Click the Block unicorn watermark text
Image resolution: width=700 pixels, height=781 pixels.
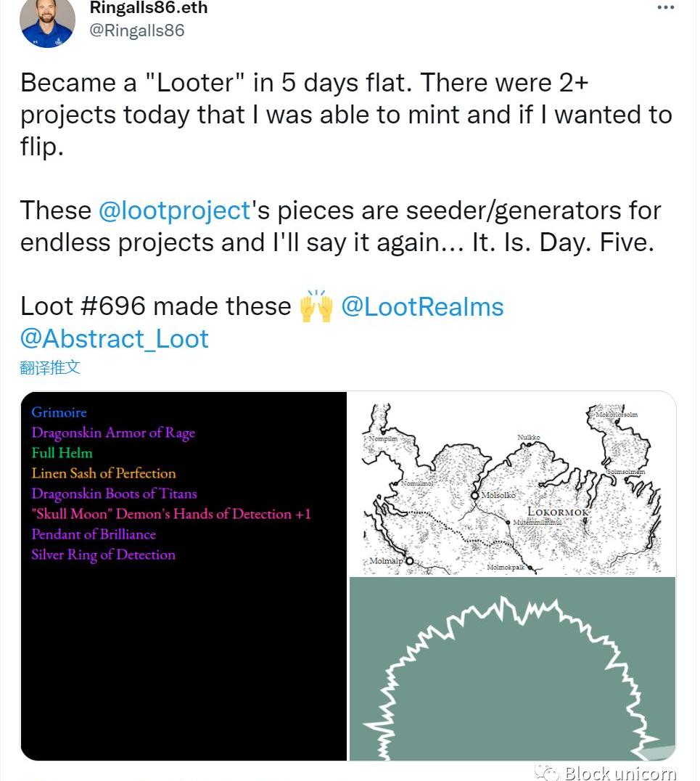(620, 772)
